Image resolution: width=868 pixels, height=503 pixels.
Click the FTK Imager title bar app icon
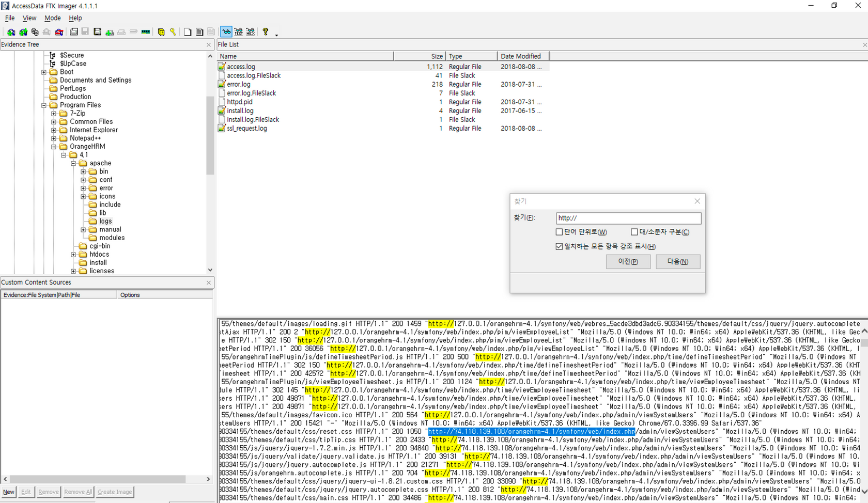(5, 6)
